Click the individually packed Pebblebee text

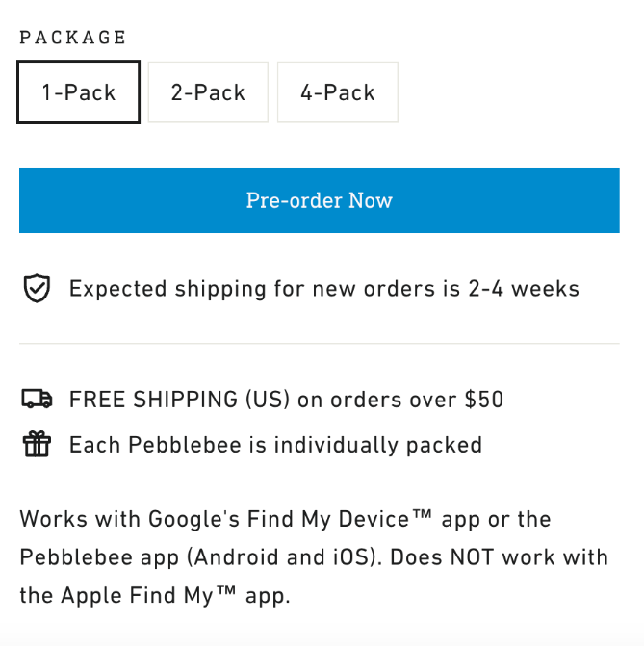click(x=275, y=445)
